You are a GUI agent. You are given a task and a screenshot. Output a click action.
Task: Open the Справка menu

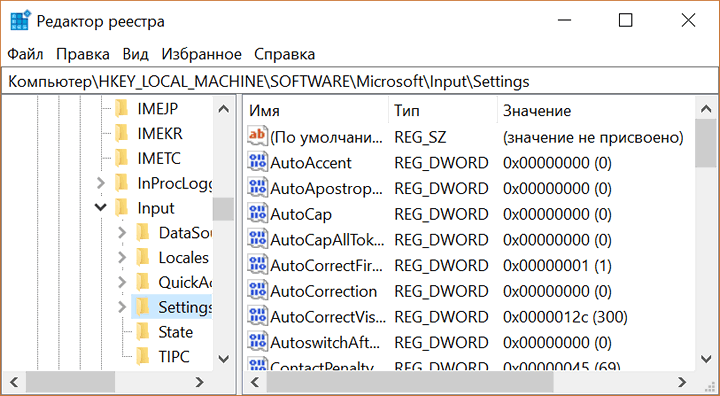[x=284, y=54]
